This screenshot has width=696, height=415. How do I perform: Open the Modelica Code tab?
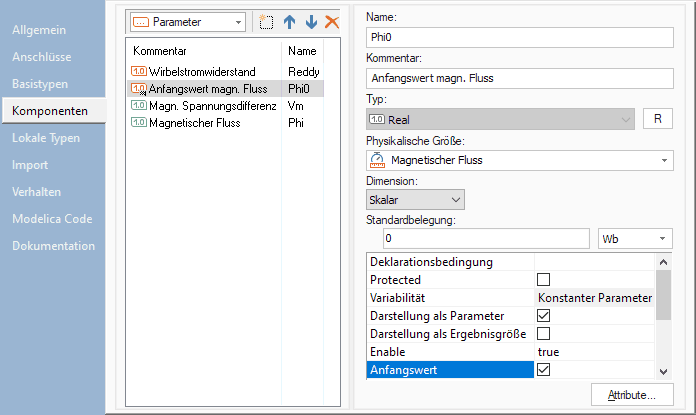click(x=52, y=219)
